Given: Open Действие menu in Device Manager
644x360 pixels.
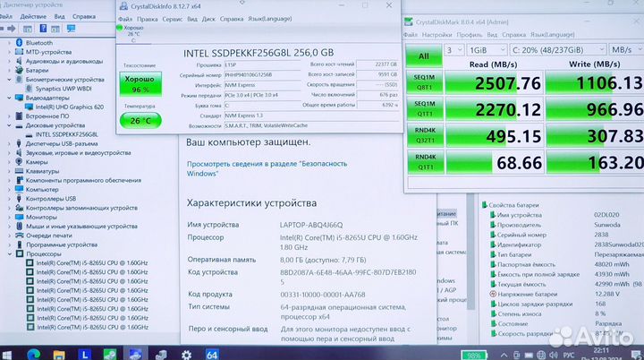Looking at the screenshot, I should click(33, 16).
